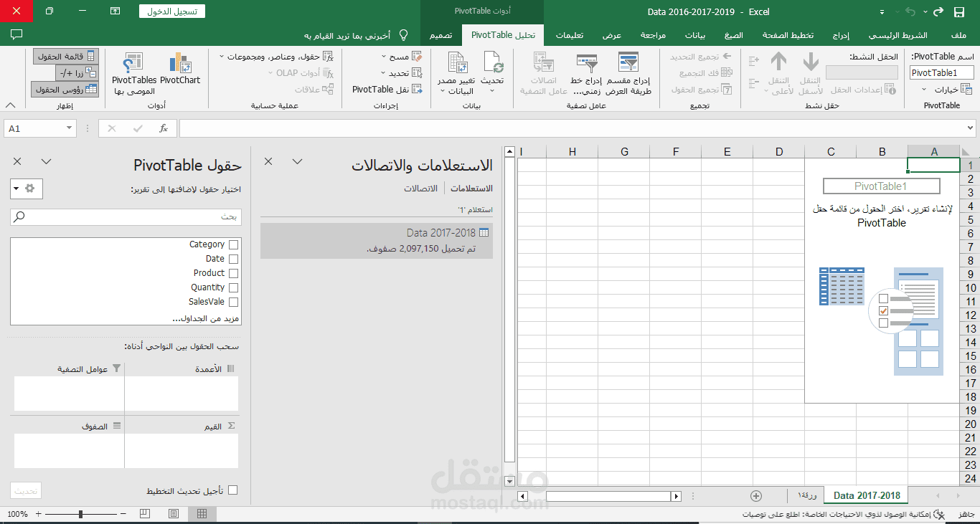
Task: Click the Insert Function fx icon
Action: [x=164, y=128]
